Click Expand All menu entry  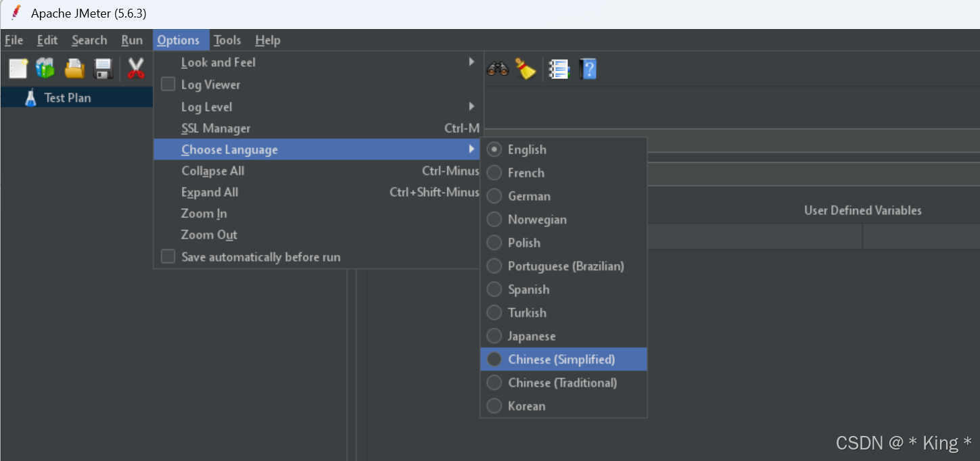coord(317,192)
